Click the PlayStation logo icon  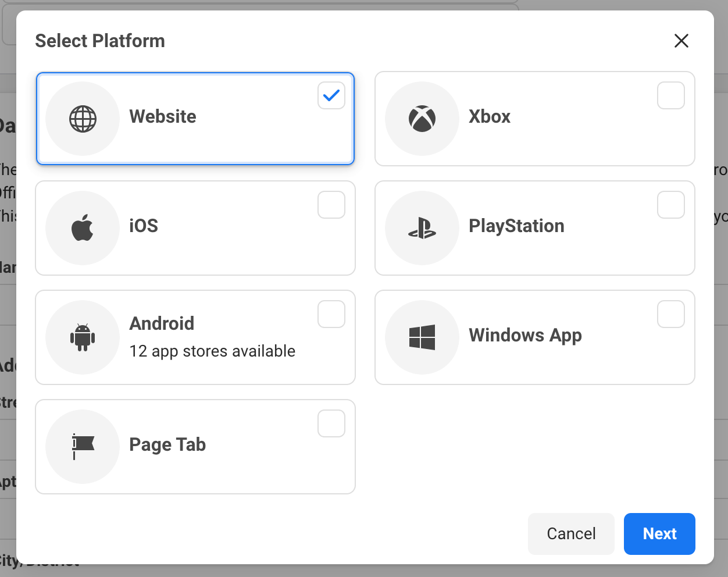[x=422, y=228]
